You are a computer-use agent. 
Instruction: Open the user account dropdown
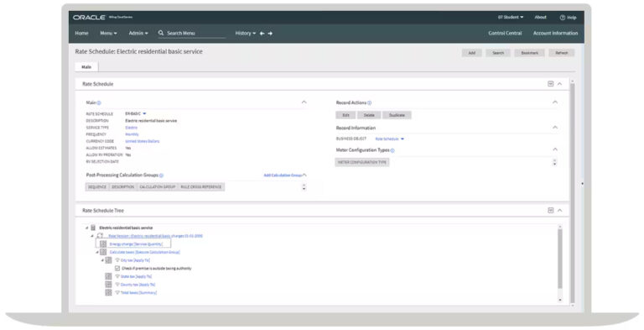pyautogui.click(x=511, y=18)
